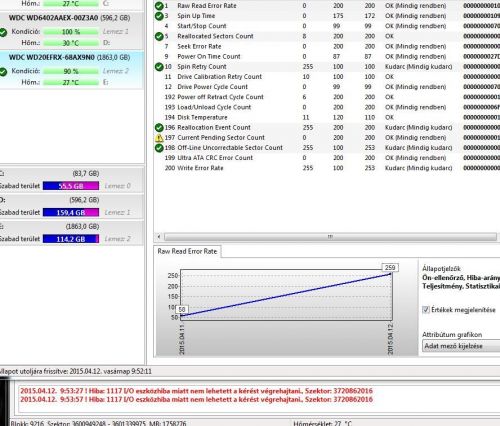Click the 30 °C temperature bar
500x426 pixels.
[71, 43]
